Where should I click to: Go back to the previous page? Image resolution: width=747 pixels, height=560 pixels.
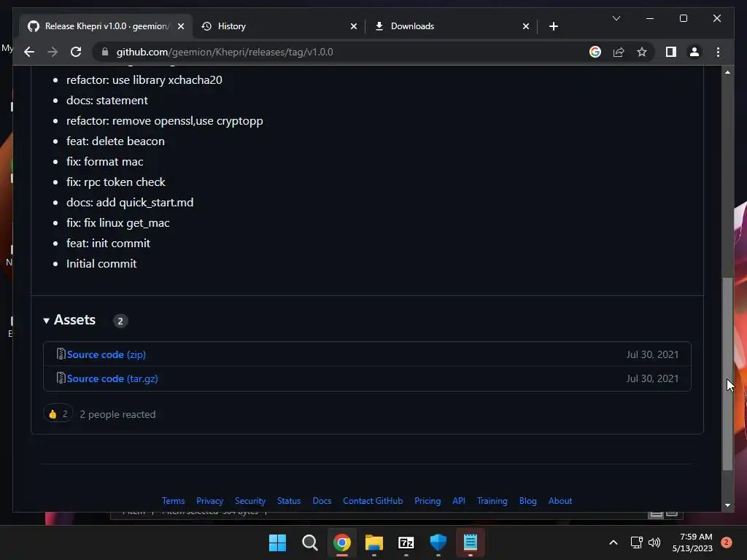click(29, 52)
